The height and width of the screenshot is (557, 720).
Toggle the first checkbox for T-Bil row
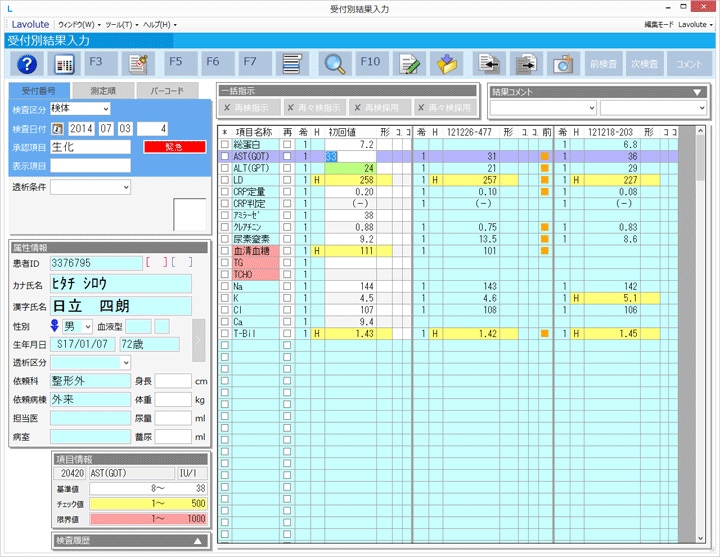[x=224, y=334]
